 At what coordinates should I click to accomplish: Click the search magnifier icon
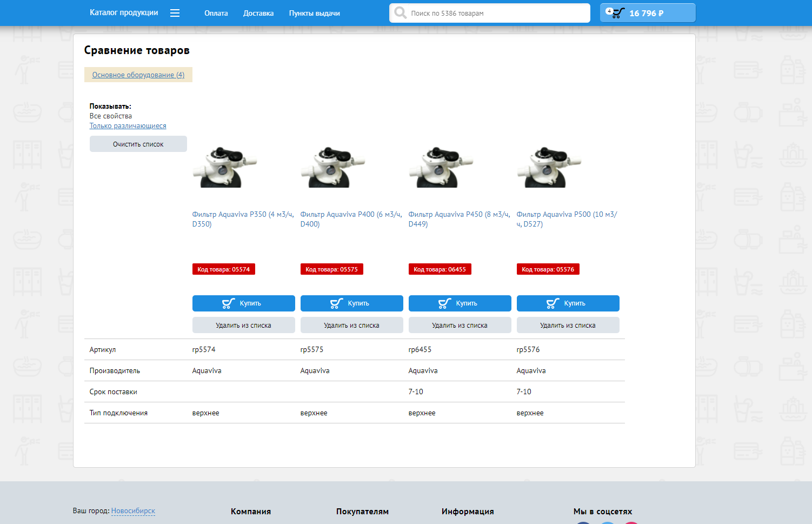[400, 12]
